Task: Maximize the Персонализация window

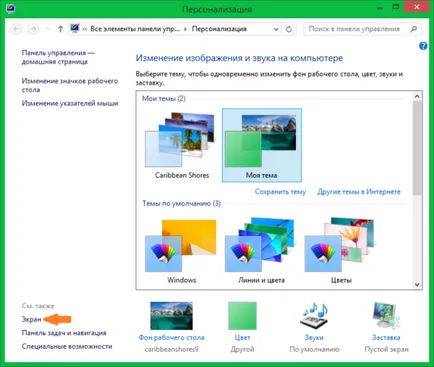Action: pyautogui.click(x=396, y=7)
